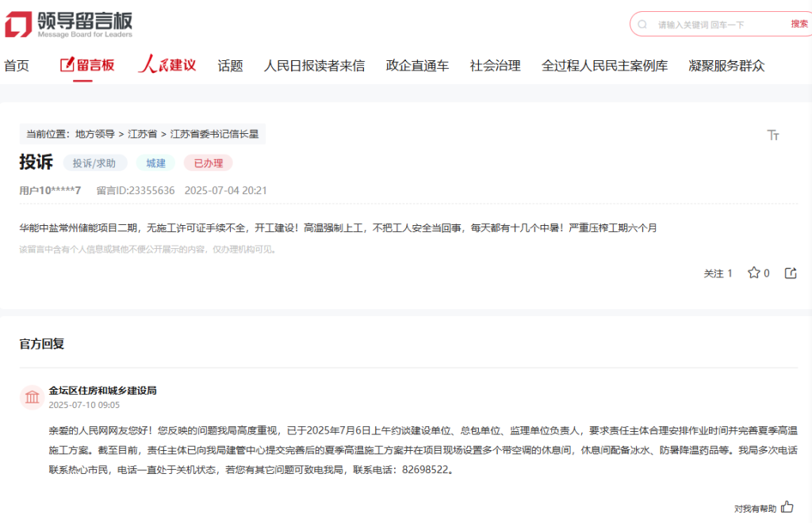
Task: Open the 人民建议 menu item
Action: (167, 65)
